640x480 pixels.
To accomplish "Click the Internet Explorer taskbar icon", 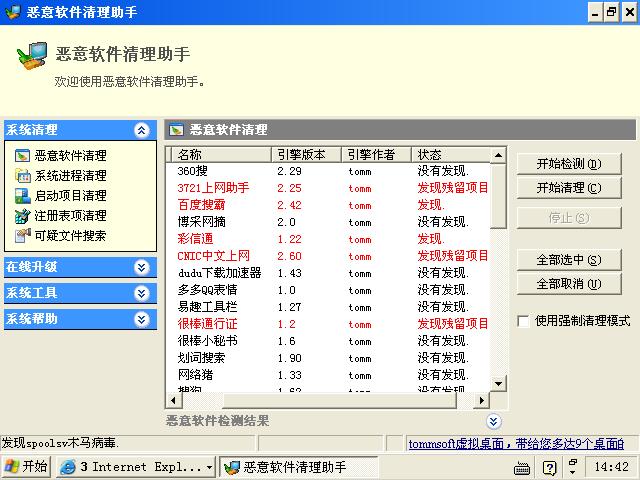I will click(68, 467).
